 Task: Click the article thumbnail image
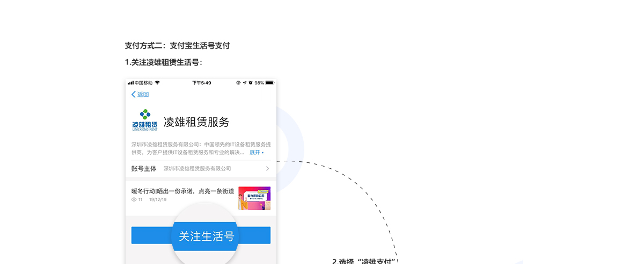254,198
